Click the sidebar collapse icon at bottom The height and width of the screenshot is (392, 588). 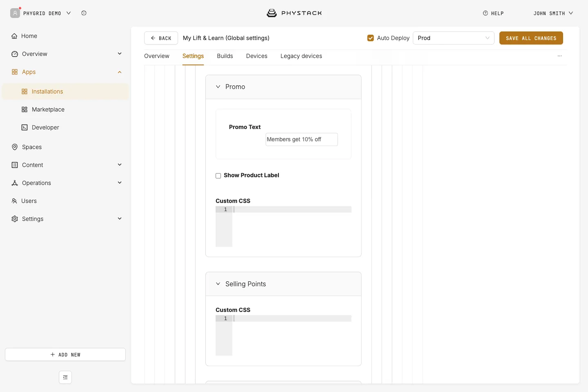tap(65, 377)
